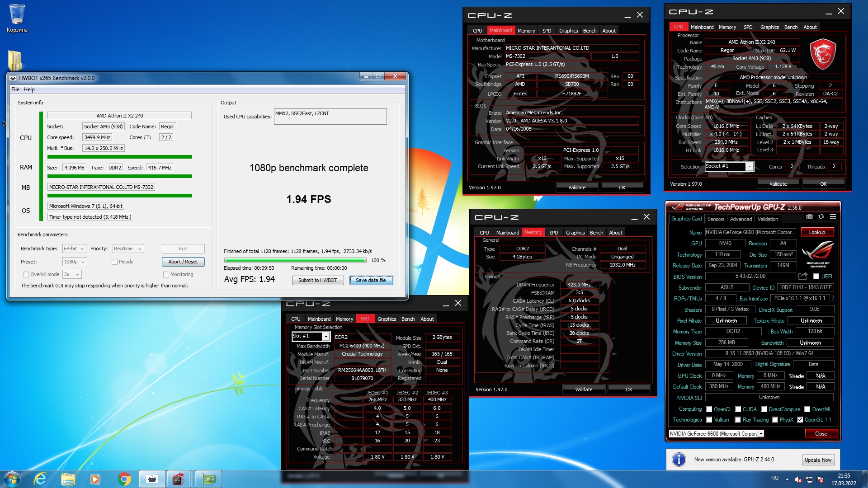Click the muted volume tray icon
Viewport: 868px width, 488px height.
point(798,479)
